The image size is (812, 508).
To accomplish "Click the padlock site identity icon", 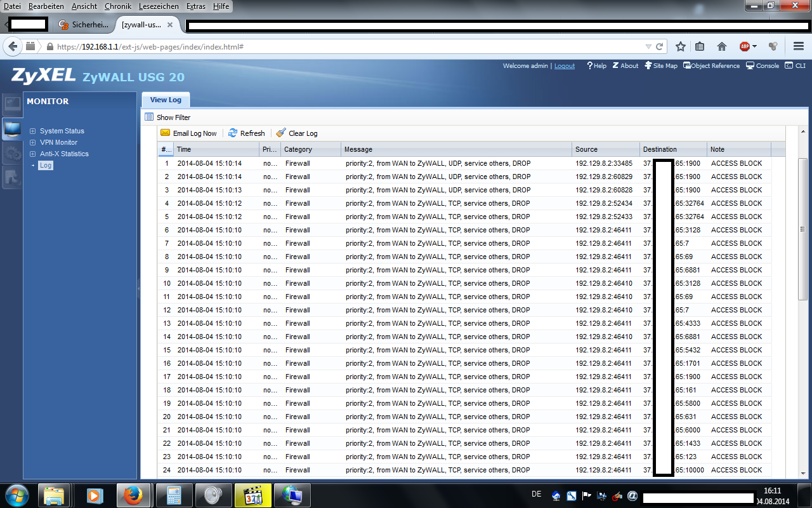I will tap(49, 47).
